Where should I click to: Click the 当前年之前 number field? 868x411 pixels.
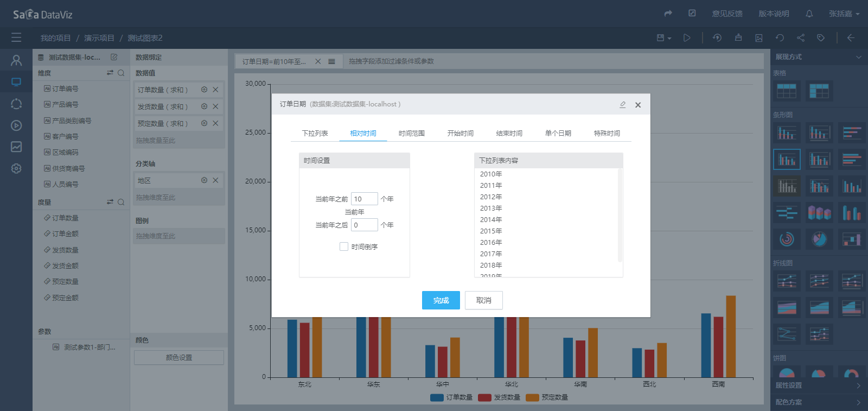(365, 199)
